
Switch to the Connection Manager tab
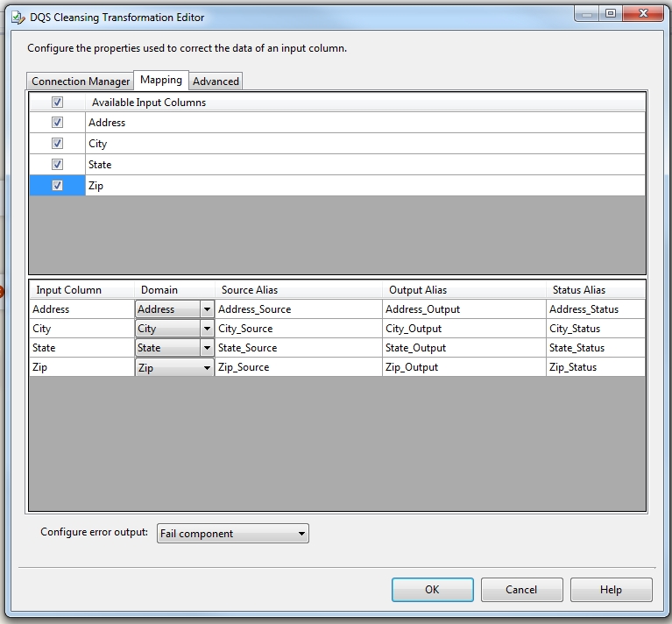coord(81,82)
